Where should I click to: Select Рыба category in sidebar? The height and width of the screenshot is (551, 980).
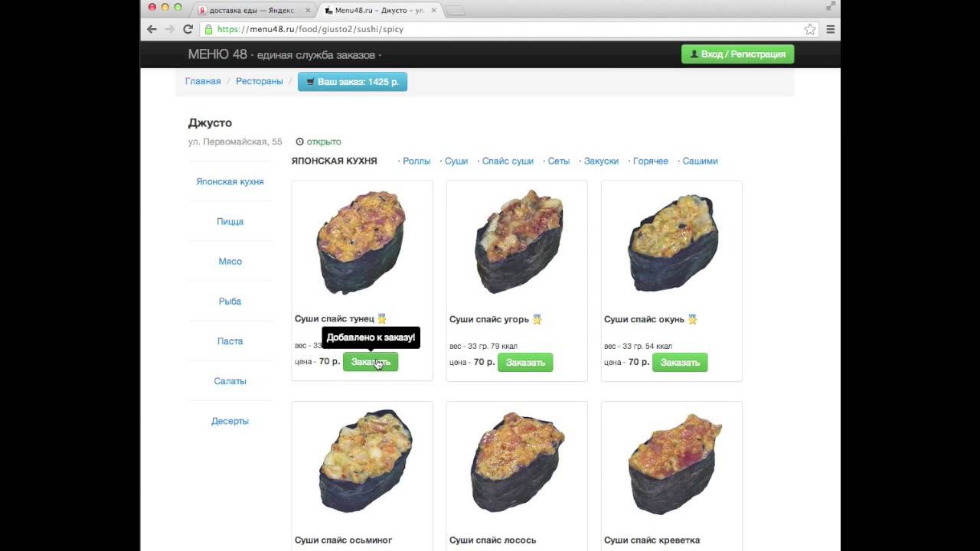pyautogui.click(x=230, y=301)
